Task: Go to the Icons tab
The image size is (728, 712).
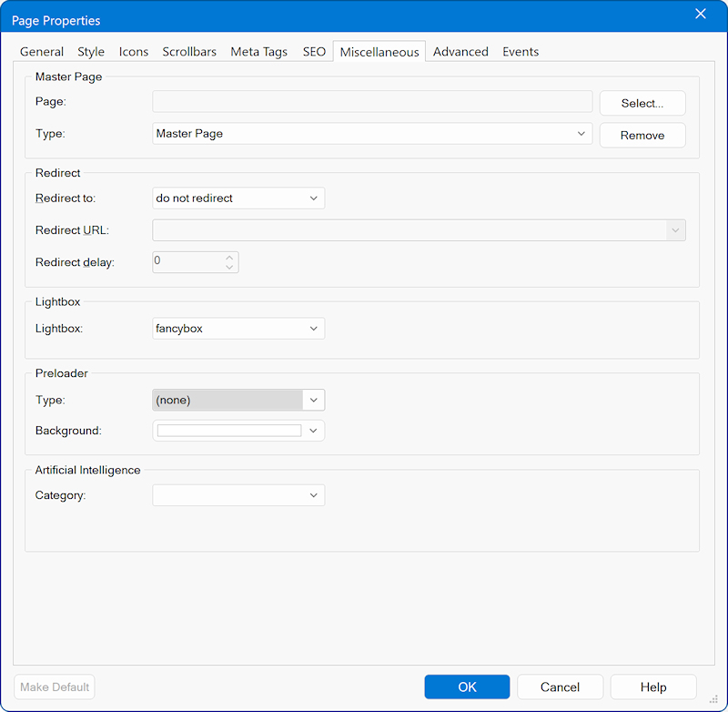Action: [x=134, y=52]
